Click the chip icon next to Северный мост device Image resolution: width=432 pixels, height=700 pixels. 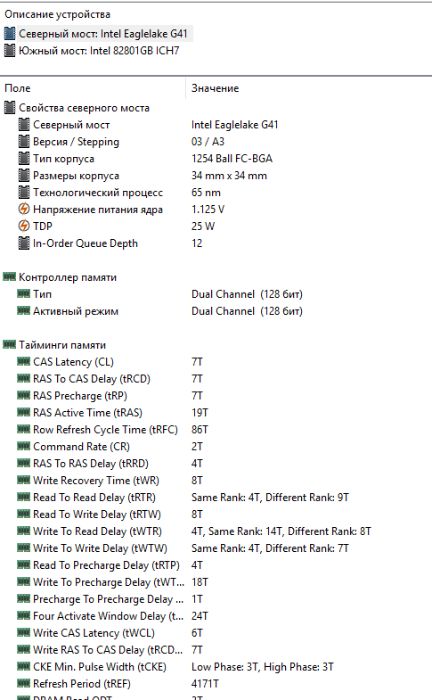click(9, 34)
